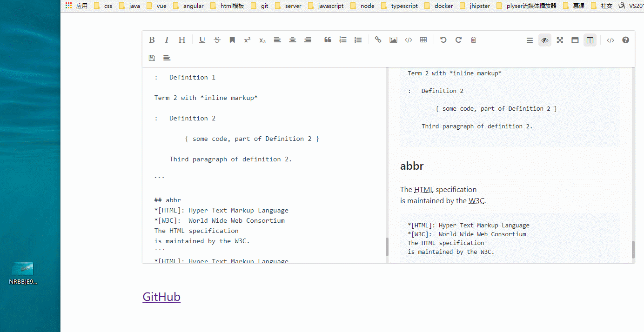This screenshot has height=332, width=644.
Task: Center align the text
Action: pyautogui.click(x=293, y=40)
